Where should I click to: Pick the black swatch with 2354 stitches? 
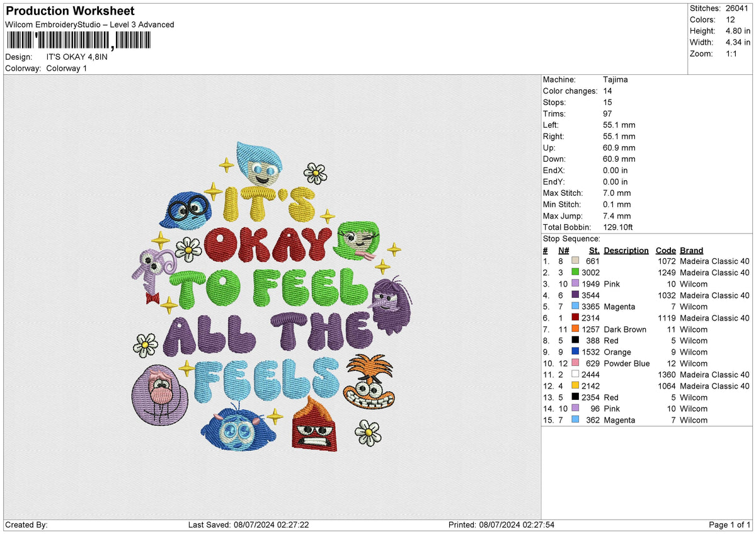(575, 397)
